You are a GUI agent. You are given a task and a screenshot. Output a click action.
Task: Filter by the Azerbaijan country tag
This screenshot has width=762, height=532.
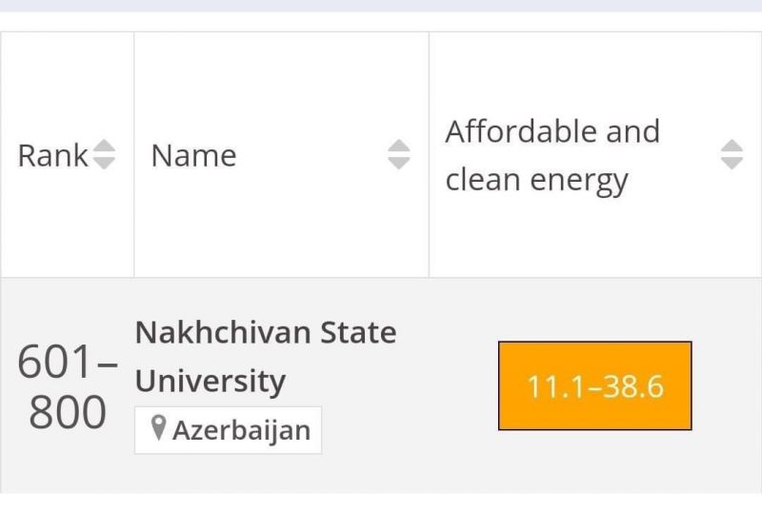pos(228,430)
